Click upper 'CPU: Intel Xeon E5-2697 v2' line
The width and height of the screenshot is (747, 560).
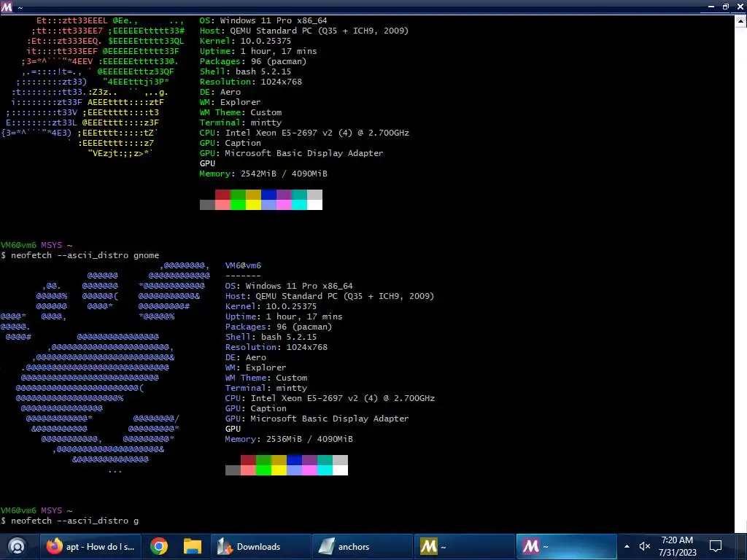[304, 133]
